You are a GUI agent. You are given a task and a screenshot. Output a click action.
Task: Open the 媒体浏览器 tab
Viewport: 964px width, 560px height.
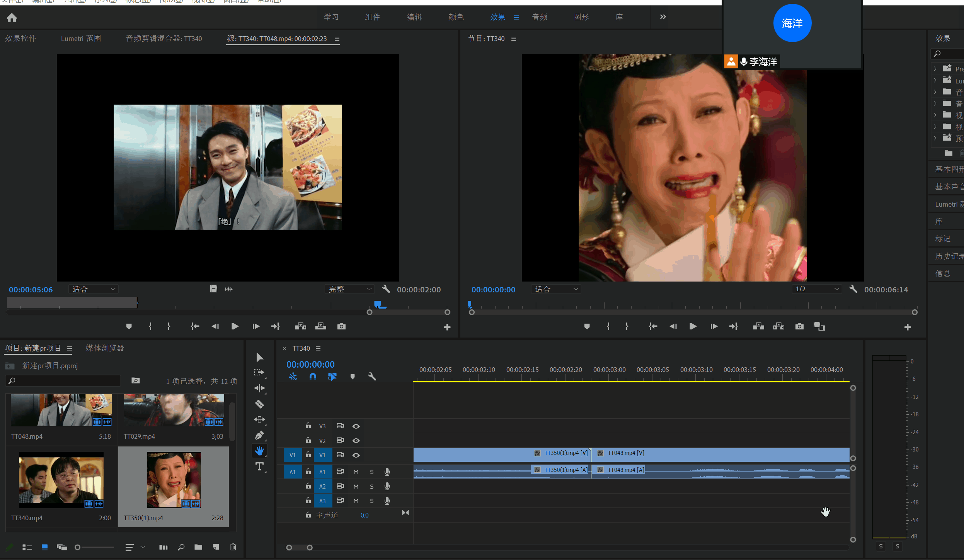pos(105,348)
